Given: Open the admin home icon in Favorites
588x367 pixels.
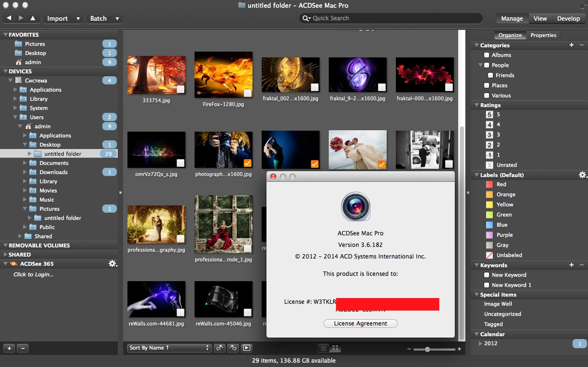Looking at the screenshot, I should pos(18,62).
